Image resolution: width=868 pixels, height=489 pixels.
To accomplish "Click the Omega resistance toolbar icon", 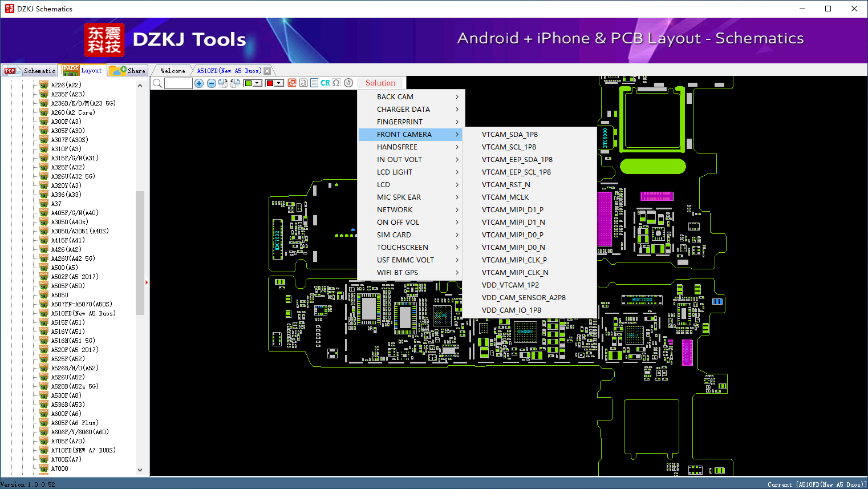I will 336,83.
